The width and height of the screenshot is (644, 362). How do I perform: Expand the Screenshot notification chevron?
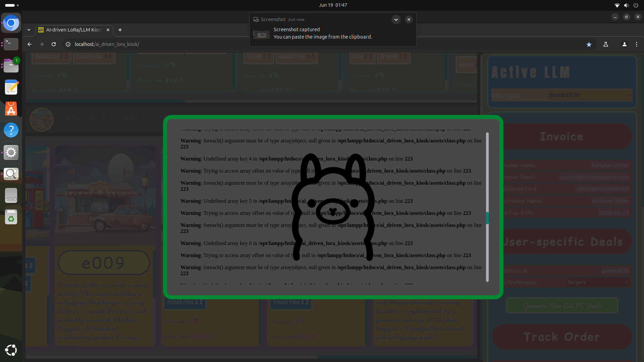[396, 19]
